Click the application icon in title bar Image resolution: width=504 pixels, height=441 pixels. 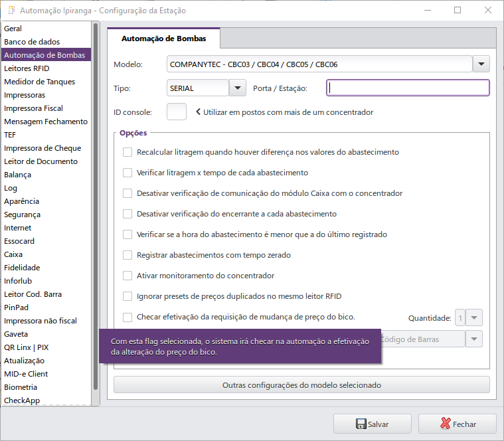click(11, 10)
